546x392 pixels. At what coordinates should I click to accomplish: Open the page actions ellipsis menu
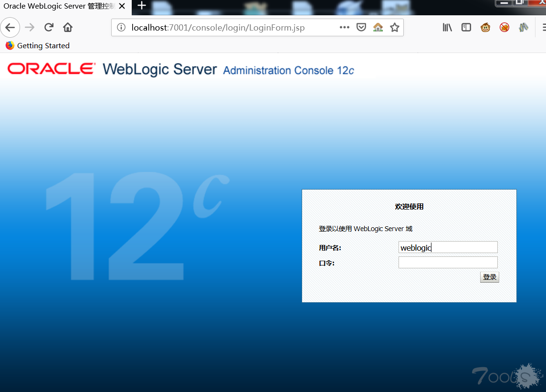[345, 27]
